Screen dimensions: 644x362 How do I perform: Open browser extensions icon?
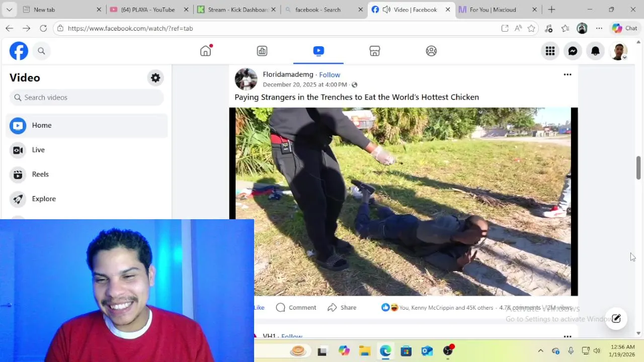[548, 28]
